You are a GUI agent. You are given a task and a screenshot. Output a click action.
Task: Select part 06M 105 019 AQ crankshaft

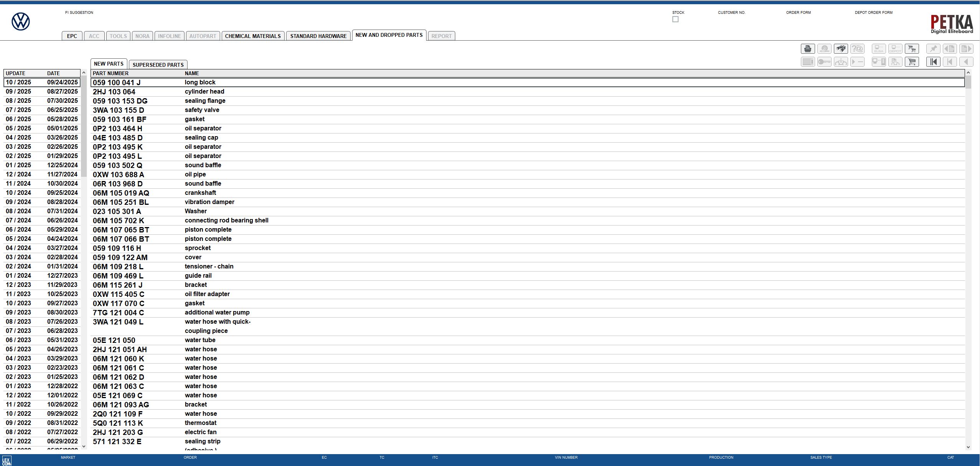tap(527, 193)
